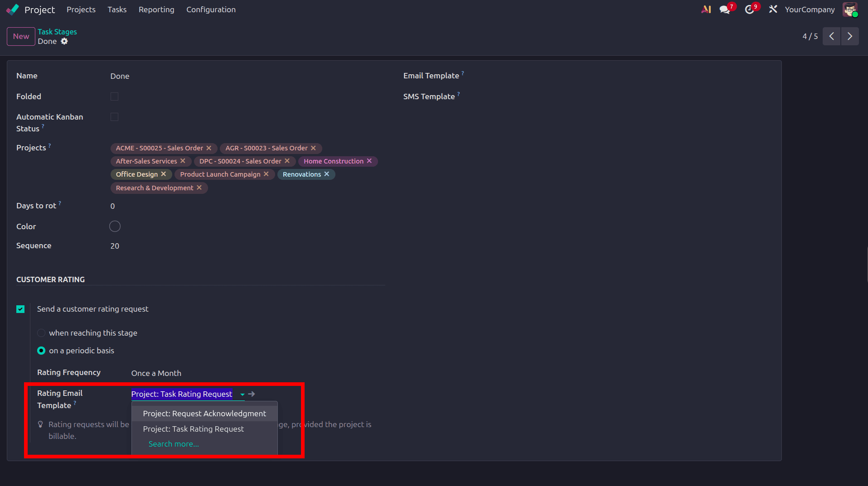Click the debug tools wrench icon
The image size is (868, 486).
click(773, 10)
